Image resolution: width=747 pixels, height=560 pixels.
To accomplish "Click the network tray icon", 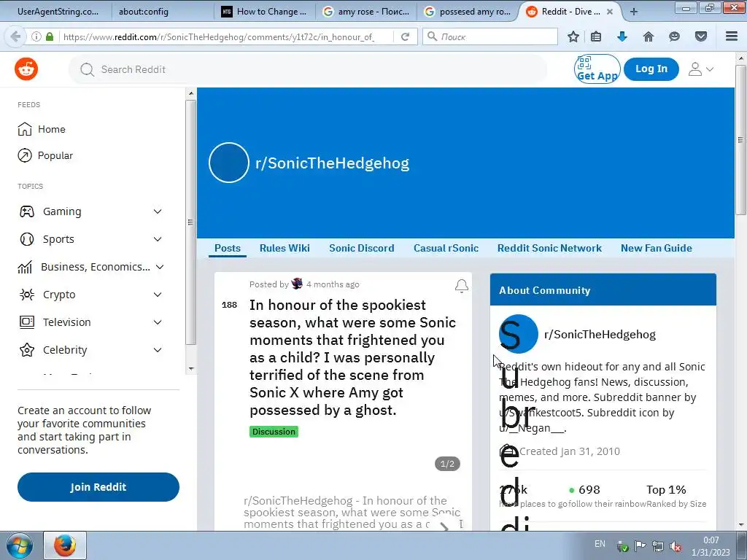I will point(658,546).
